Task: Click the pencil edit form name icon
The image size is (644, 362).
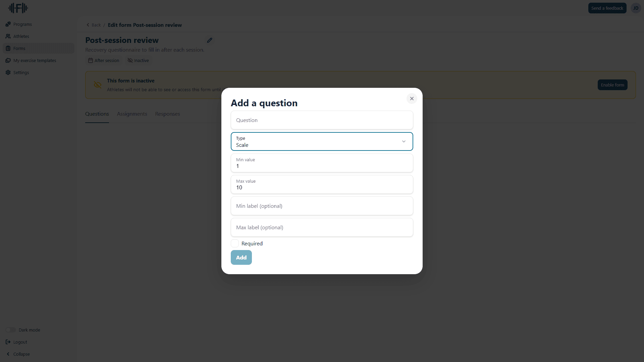Action: [x=210, y=40]
